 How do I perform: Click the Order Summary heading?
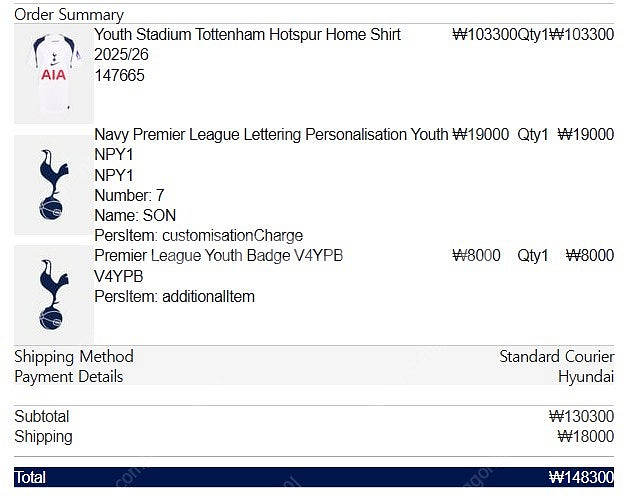coord(69,15)
